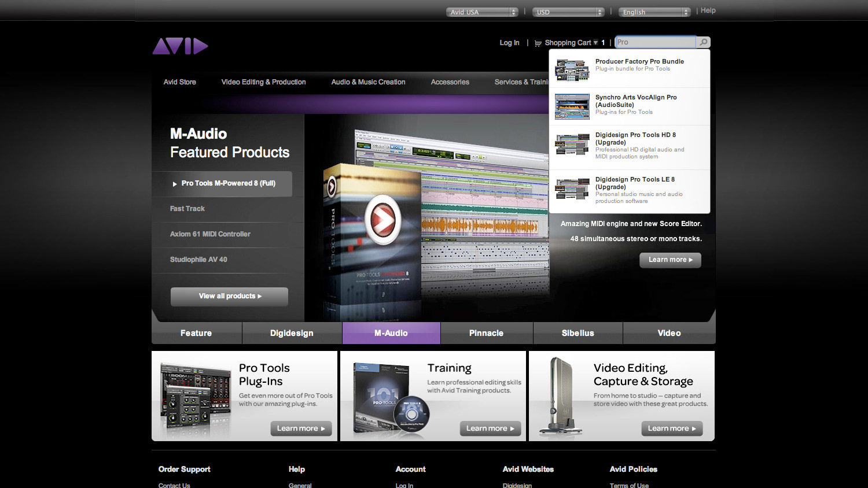The width and height of the screenshot is (868, 488).
Task: Switch to the Video tab
Action: click(x=669, y=333)
